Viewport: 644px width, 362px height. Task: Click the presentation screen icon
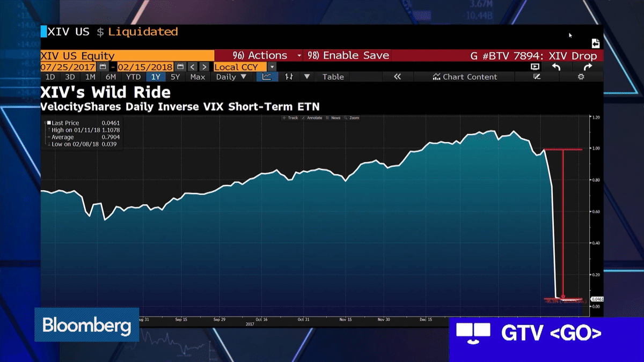click(x=535, y=67)
